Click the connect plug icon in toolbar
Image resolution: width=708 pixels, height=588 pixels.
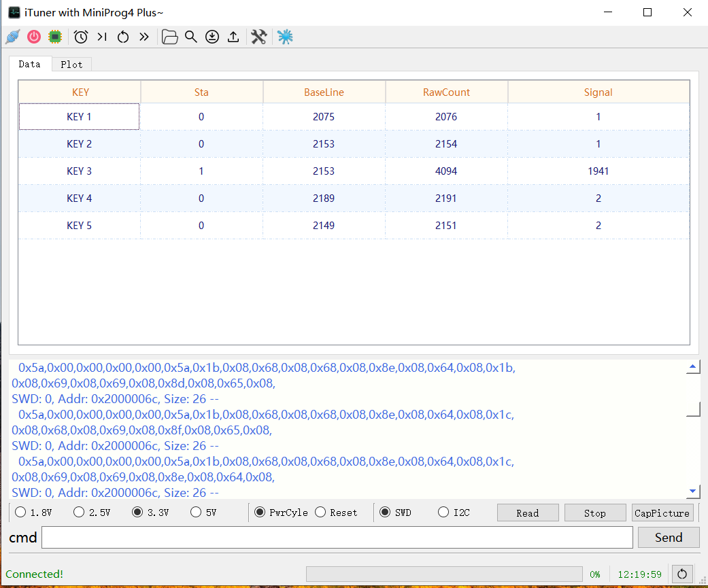tap(13, 37)
